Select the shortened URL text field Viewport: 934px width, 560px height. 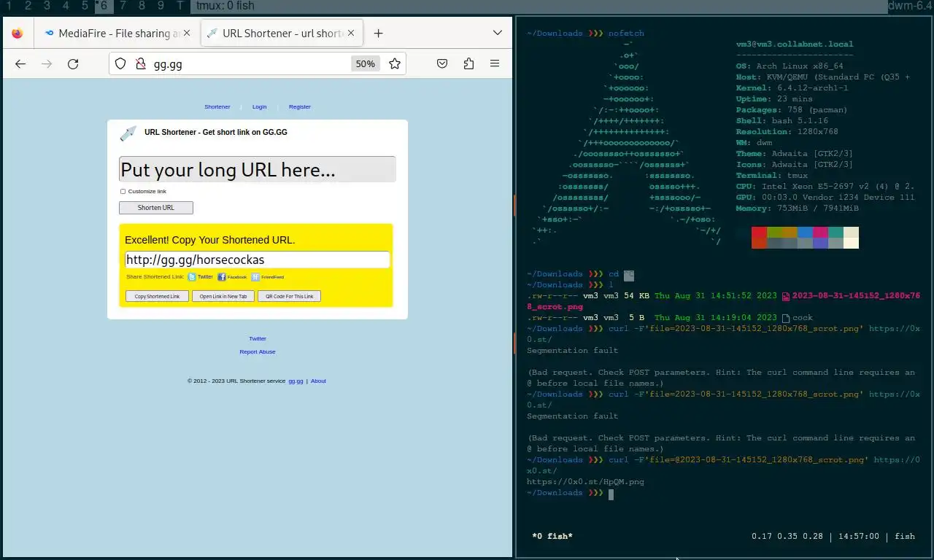258,260
